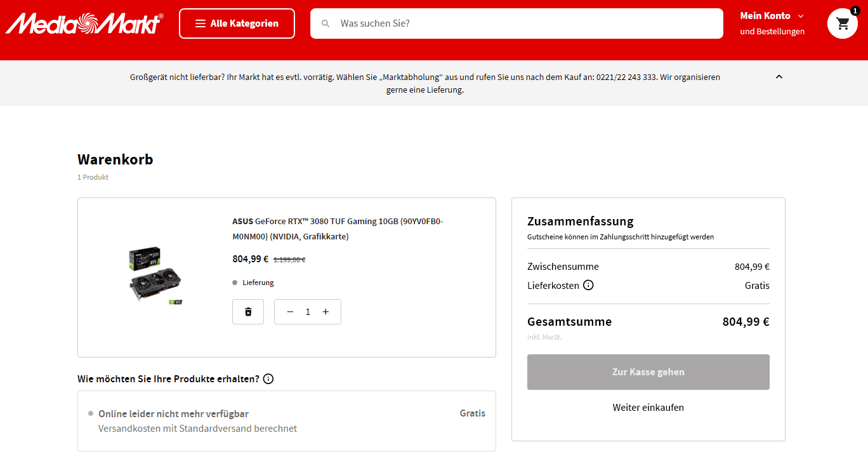Increase quantity with the plus button

pyautogui.click(x=325, y=312)
